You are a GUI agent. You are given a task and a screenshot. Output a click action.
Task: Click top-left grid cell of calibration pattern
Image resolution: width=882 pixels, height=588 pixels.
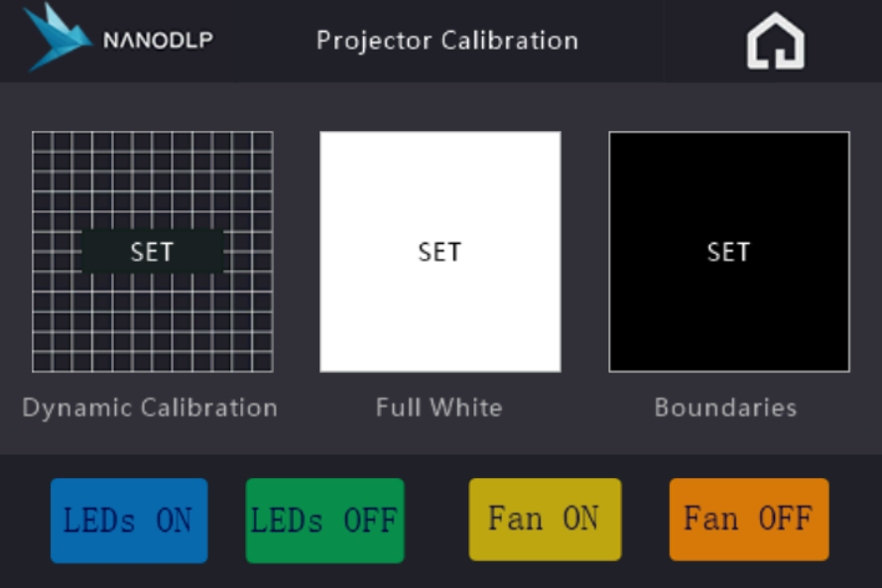(42, 141)
